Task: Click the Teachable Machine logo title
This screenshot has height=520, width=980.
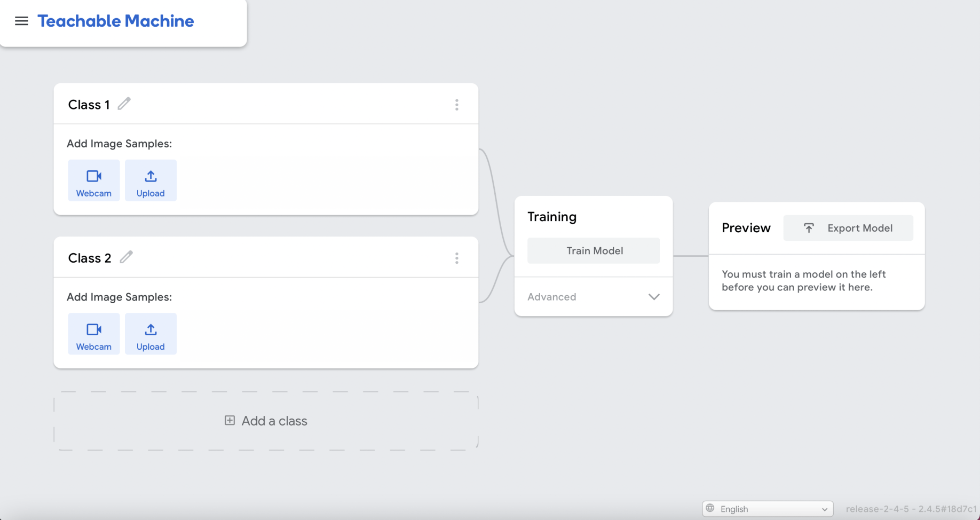Action: (x=115, y=21)
